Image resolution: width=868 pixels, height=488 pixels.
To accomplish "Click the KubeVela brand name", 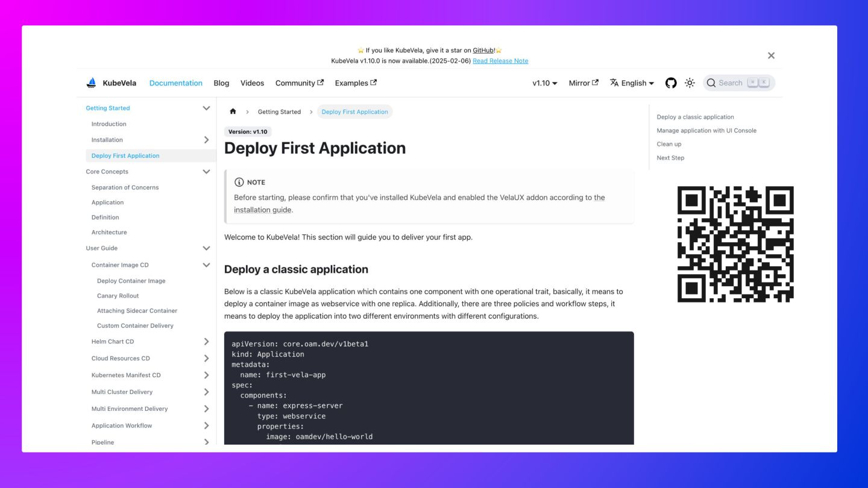I will coord(119,83).
